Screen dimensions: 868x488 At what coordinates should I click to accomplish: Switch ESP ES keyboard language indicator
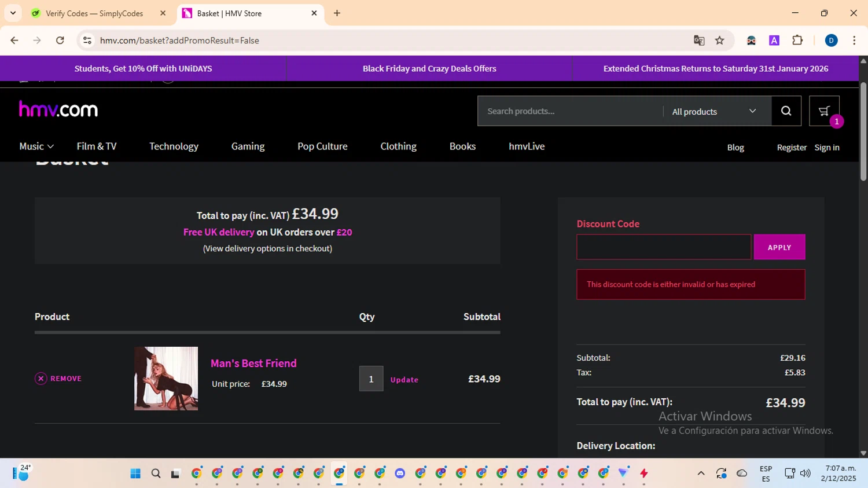point(766,474)
